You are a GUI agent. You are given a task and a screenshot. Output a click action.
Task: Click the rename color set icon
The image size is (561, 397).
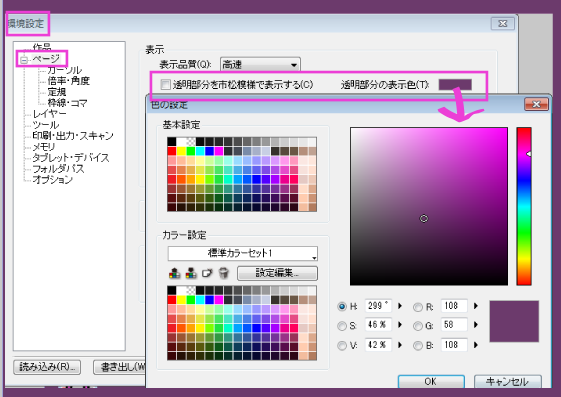(207, 273)
